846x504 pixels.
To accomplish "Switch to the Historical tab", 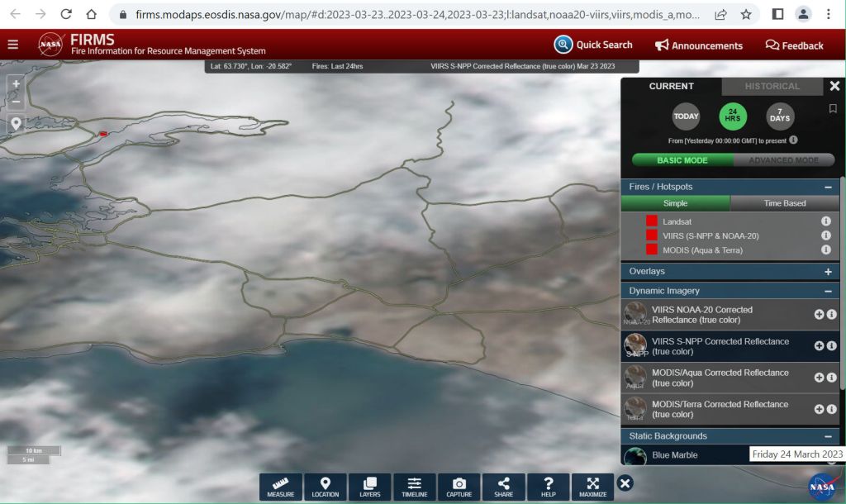I will point(772,86).
